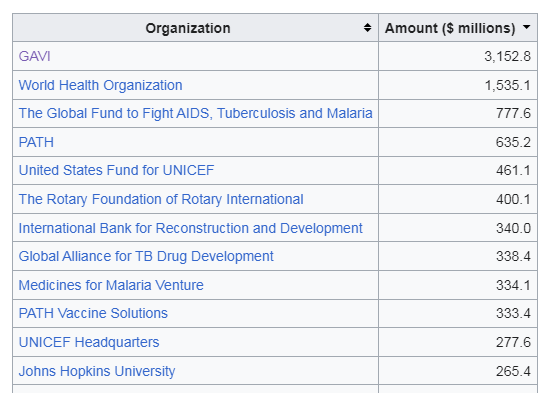This screenshot has width=546, height=393.
Task: Select the 265.4 amount cell
Action: [458, 371]
